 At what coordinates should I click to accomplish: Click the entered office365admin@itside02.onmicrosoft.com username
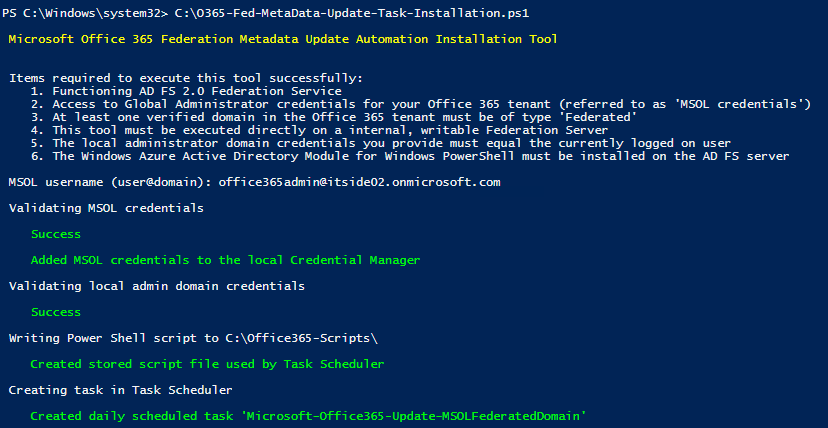coord(359,182)
